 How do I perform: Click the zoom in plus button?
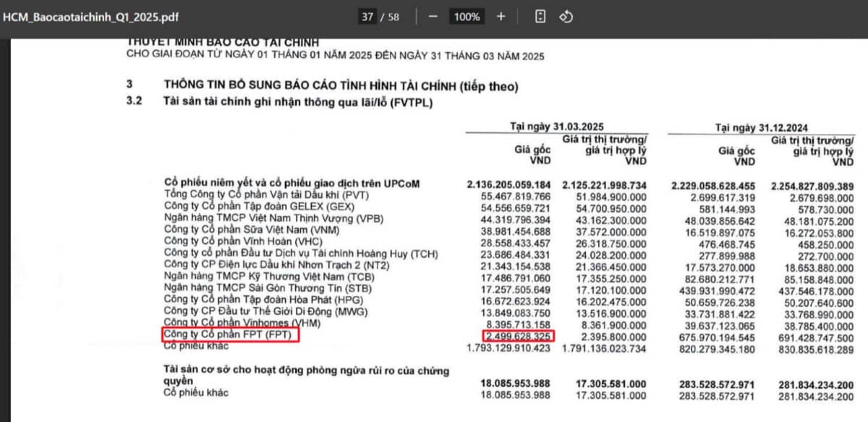[x=501, y=17]
